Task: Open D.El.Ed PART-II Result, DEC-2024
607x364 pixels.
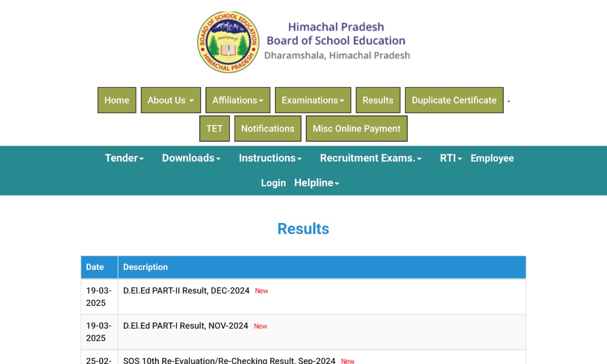Action: click(x=187, y=291)
